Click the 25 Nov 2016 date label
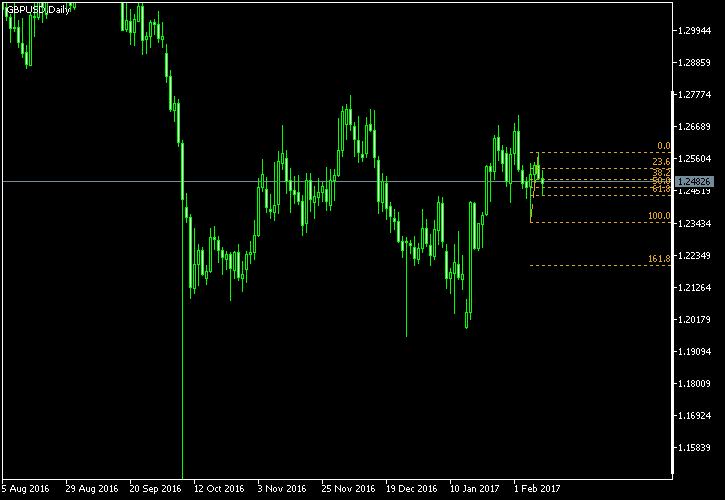The width and height of the screenshot is (725, 500). pyautogui.click(x=348, y=488)
